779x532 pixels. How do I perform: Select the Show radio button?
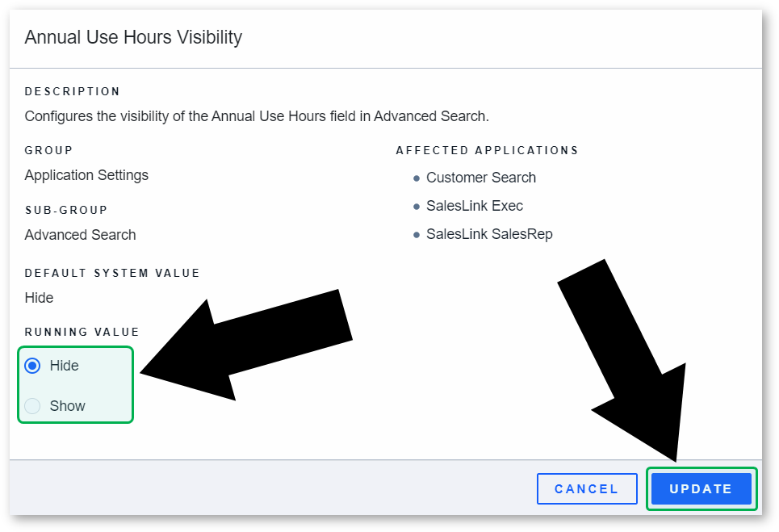click(32, 406)
